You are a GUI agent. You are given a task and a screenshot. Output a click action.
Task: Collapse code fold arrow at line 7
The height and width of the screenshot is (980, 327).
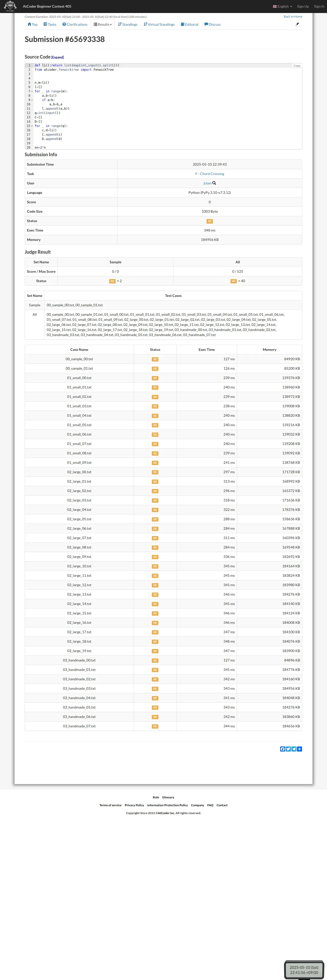tap(32, 91)
